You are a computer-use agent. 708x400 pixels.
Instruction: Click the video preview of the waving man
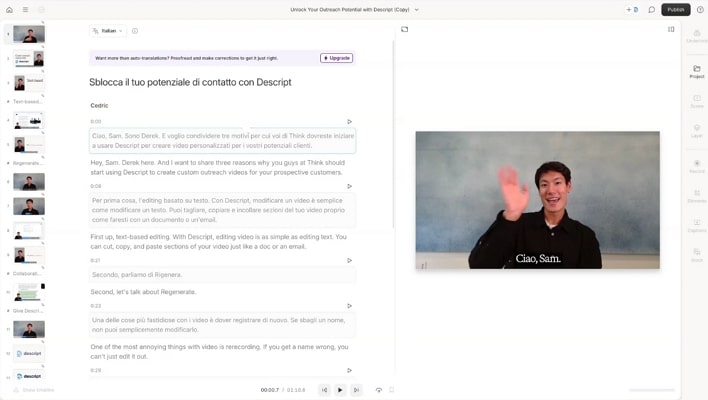click(537, 200)
